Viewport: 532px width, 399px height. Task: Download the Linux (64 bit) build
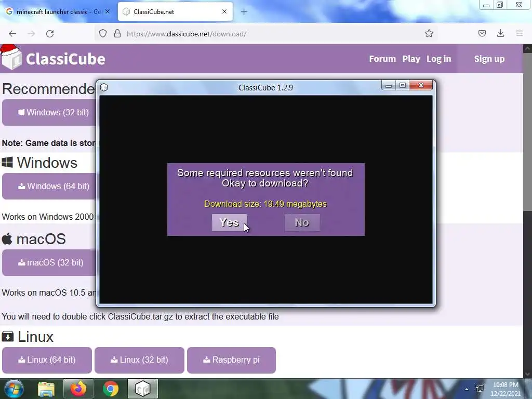point(47,360)
